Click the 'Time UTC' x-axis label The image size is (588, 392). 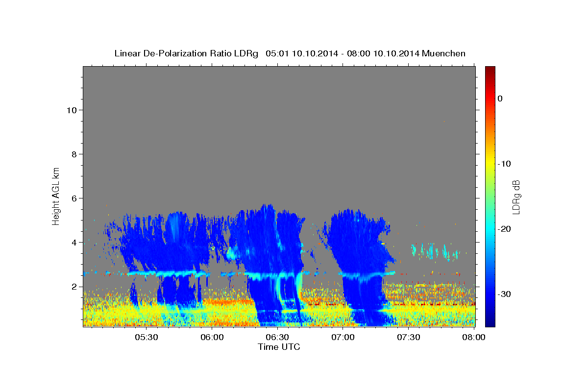[x=279, y=347]
